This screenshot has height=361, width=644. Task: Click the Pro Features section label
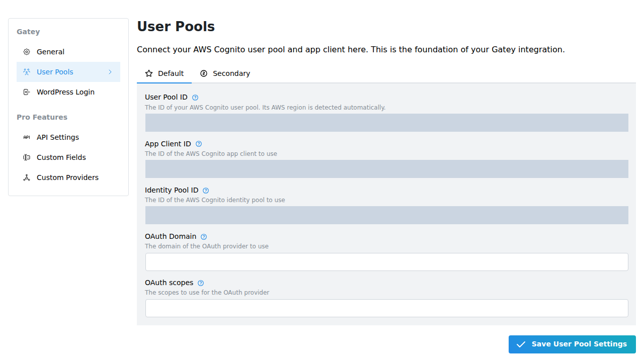(42, 117)
